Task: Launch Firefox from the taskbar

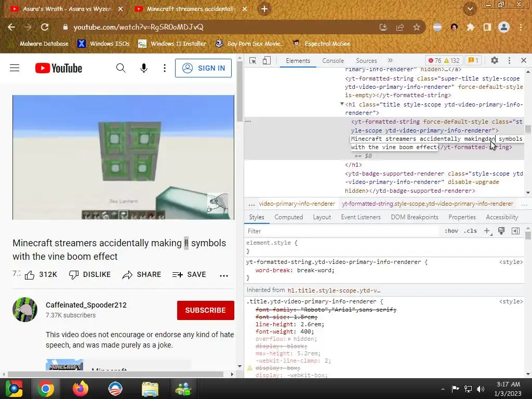Action: (81, 389)
